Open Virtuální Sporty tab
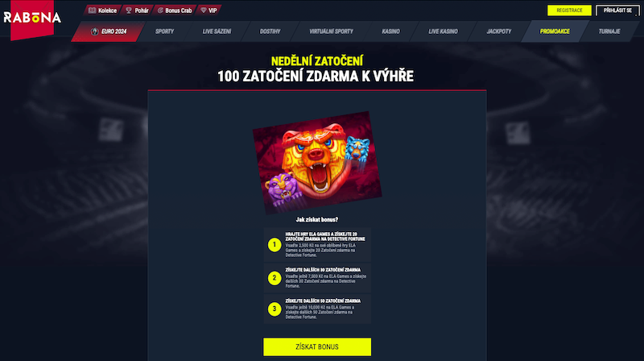 [x=331, y=31]
